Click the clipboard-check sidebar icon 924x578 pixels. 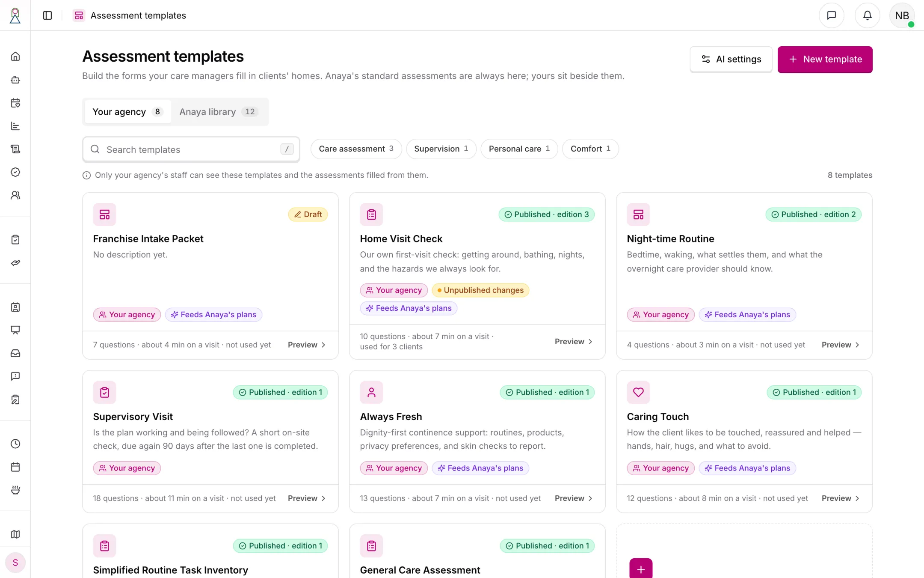(15, 240)
